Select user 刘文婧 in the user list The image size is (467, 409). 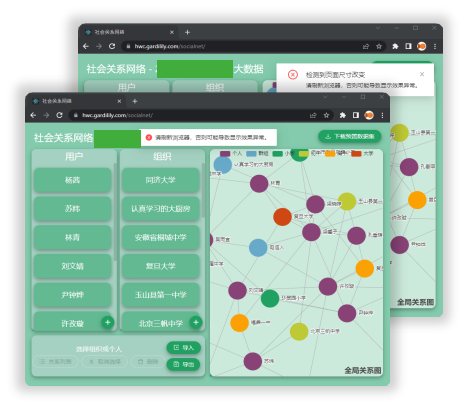[x=72, y=266]
